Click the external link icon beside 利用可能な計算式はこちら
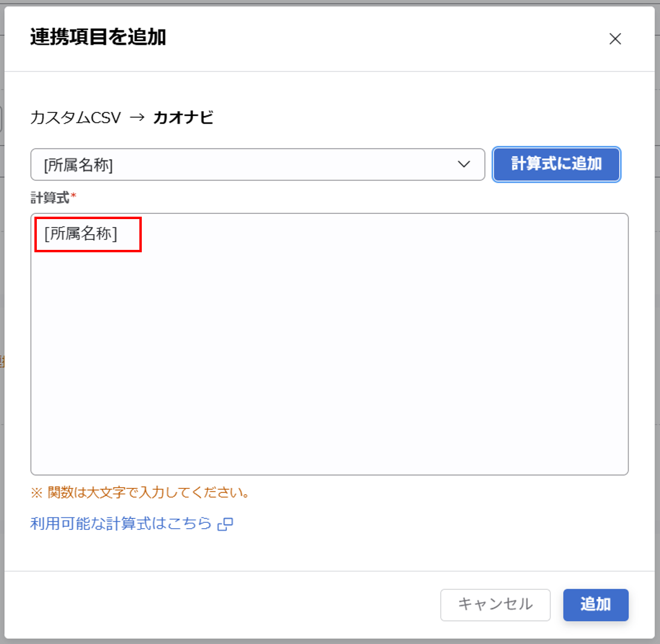Image resolution: width=660 pixels, height=644 pixels. 224,524
